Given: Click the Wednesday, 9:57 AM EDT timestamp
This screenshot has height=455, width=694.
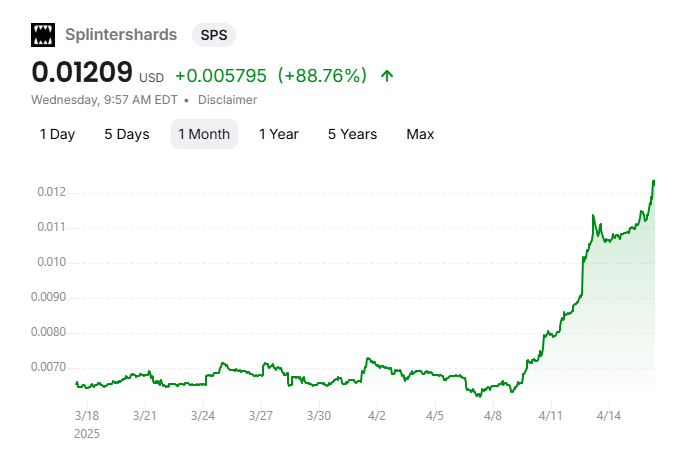Looking at the screenshot, I should [x=104, y=100].
